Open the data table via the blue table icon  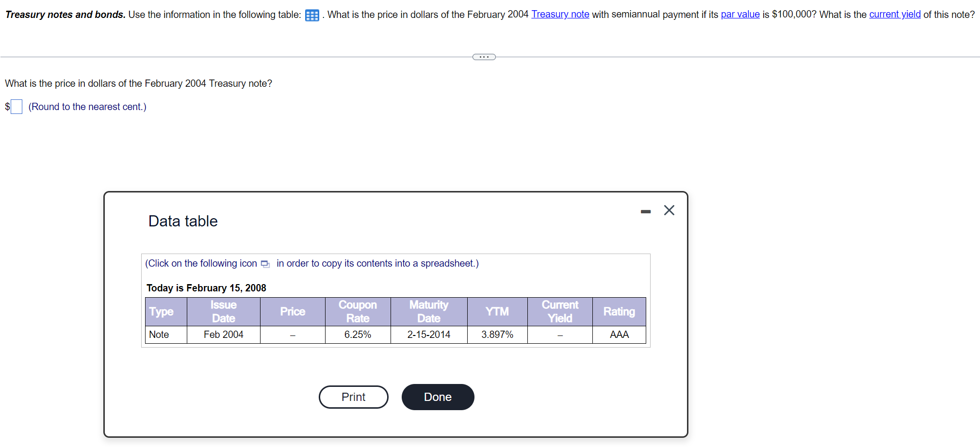point(311,15)
